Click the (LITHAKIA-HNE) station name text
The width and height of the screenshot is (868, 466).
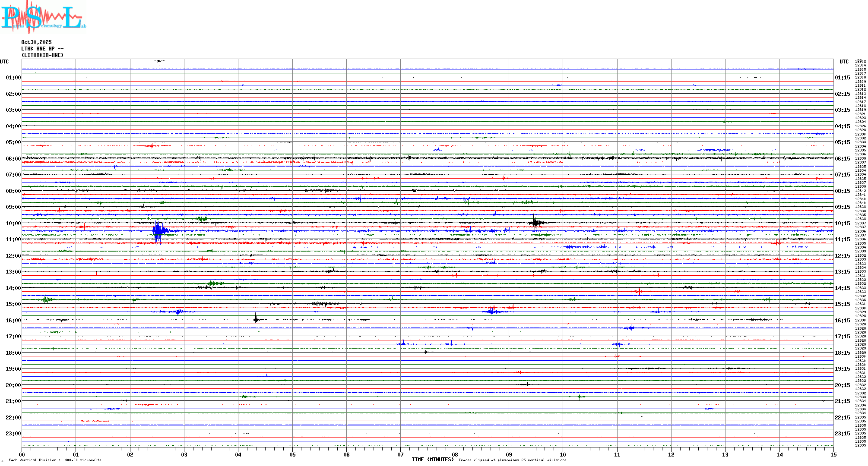[42, 55]
